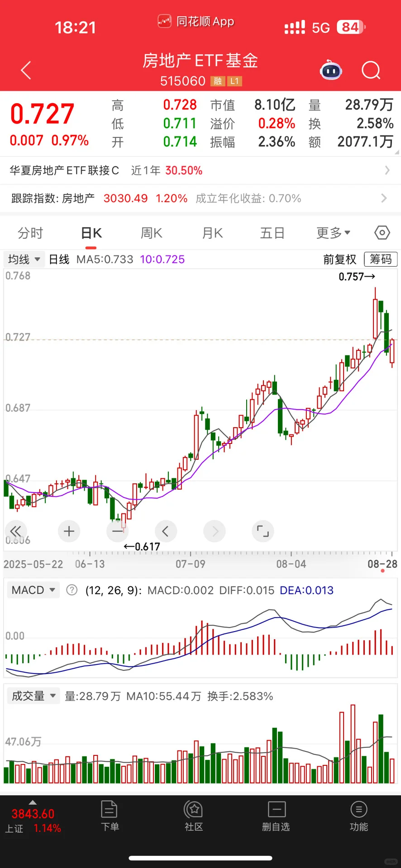This screenshot has height=868, width=401.
Task: Tap MA5:0.733 value
Action: pos(105,259)
